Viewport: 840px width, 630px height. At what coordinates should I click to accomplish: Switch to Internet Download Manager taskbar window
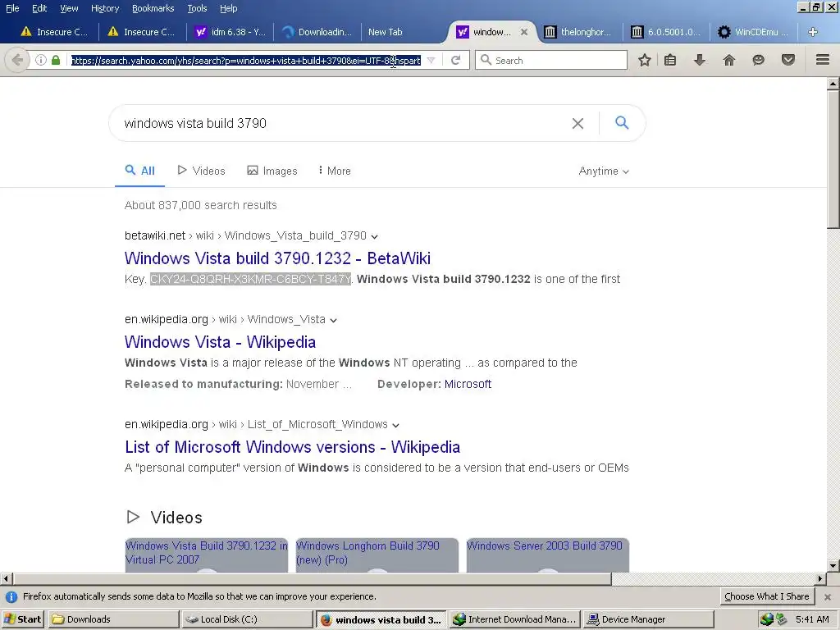coord(514,619)
